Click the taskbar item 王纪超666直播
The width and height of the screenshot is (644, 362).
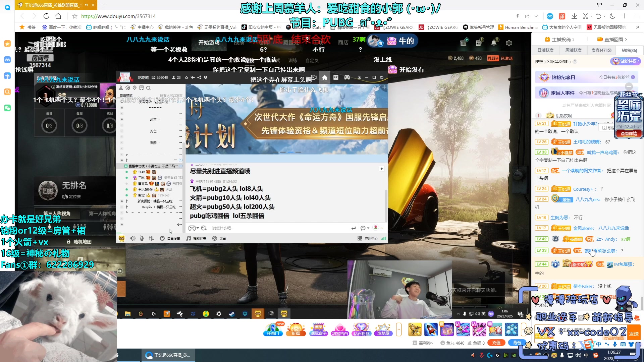[x=168, y=355]
